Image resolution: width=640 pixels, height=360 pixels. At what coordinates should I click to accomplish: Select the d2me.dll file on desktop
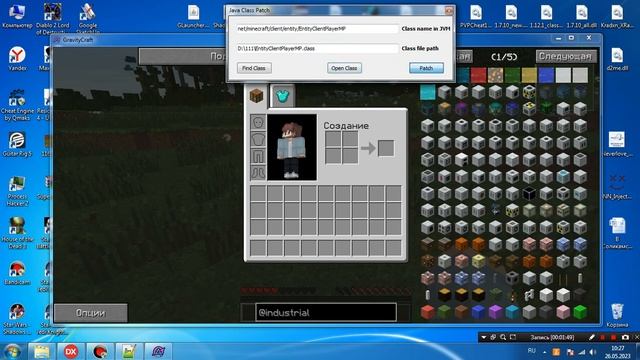(x=617, y=59)
